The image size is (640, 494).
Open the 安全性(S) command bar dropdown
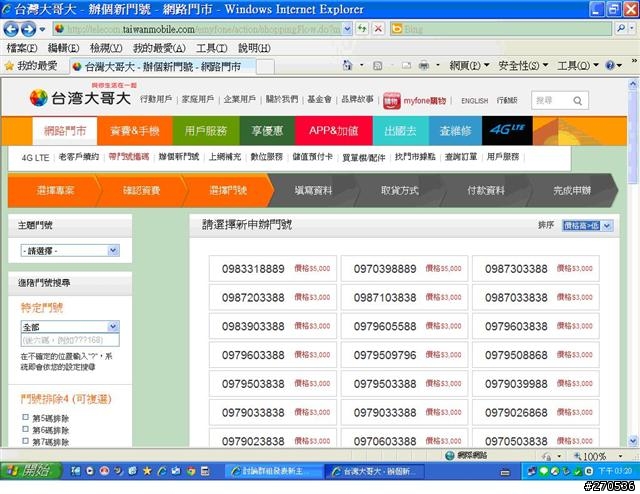[523, 65]
